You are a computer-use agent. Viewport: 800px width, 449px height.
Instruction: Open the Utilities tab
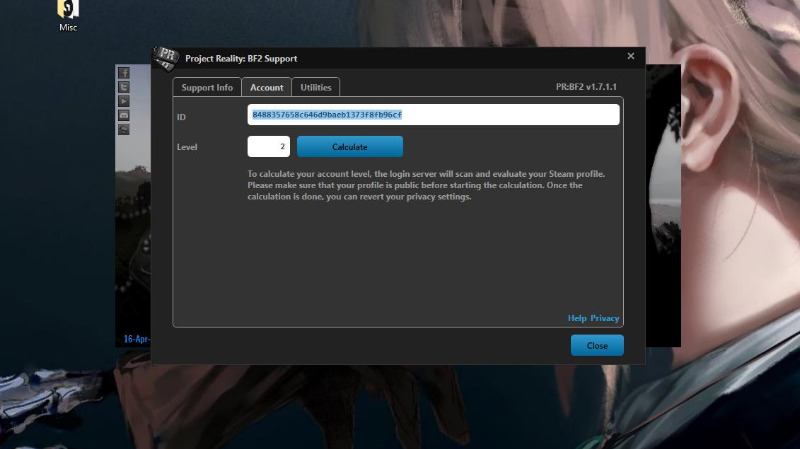pos(315,87)
